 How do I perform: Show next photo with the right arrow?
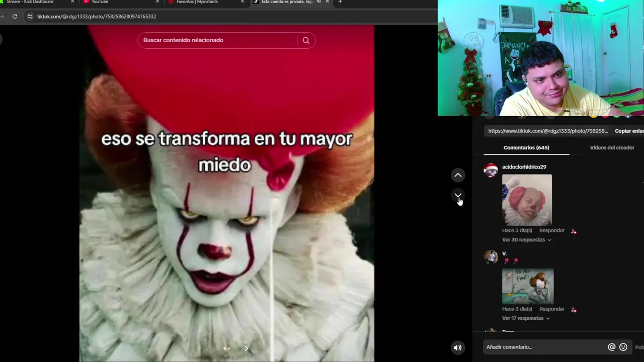pyautogui.click(x=246, y=348)
